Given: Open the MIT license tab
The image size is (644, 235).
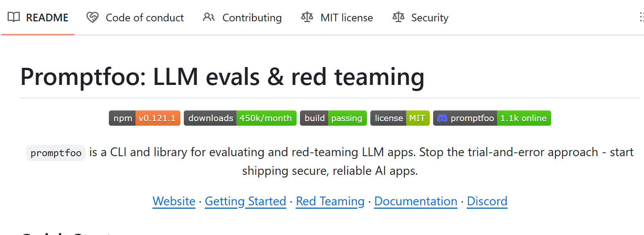Looking at the screenshot, I should 346,18.
